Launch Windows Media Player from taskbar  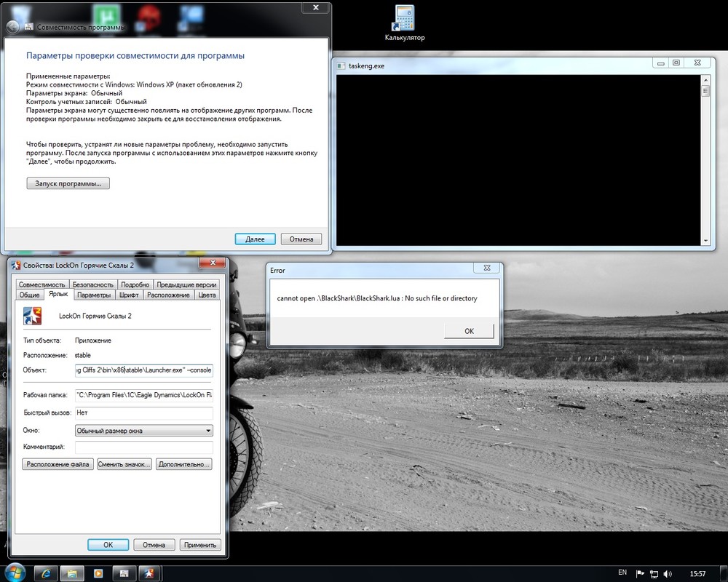98,574
